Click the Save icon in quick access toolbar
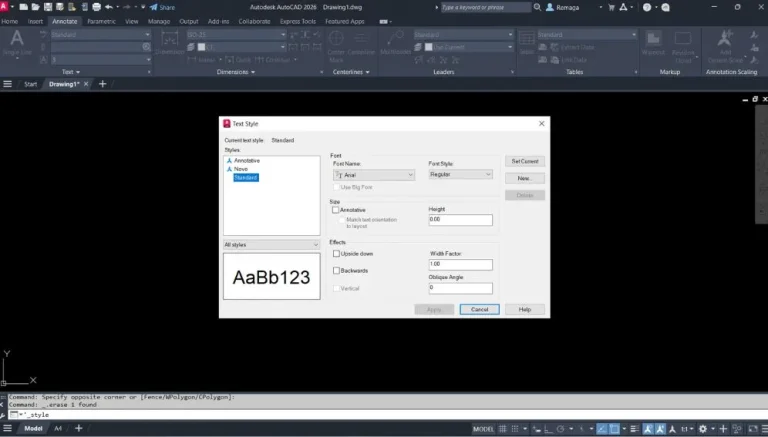768x437 pixels. pos(48,7)
